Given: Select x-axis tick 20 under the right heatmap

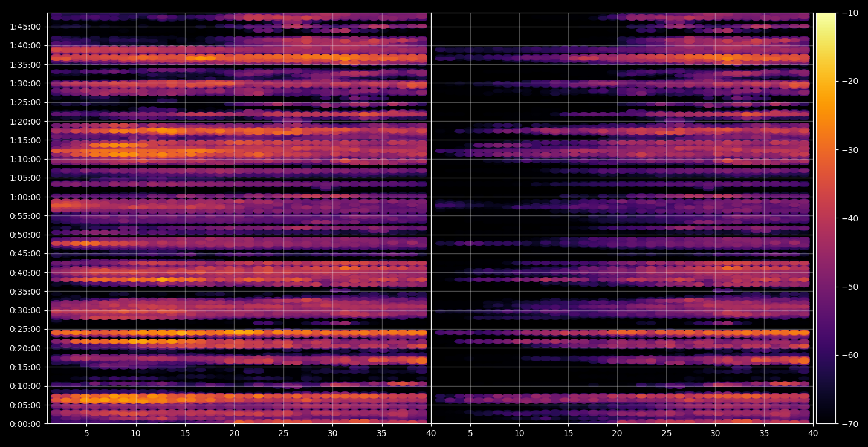Looking at the screenshot, I should click(x=617, y=433).
